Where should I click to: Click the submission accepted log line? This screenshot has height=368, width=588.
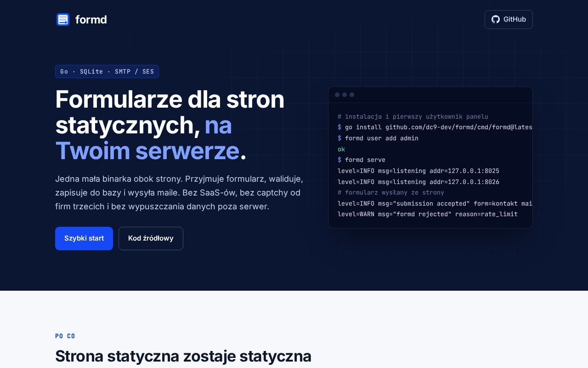click(435, 203)
